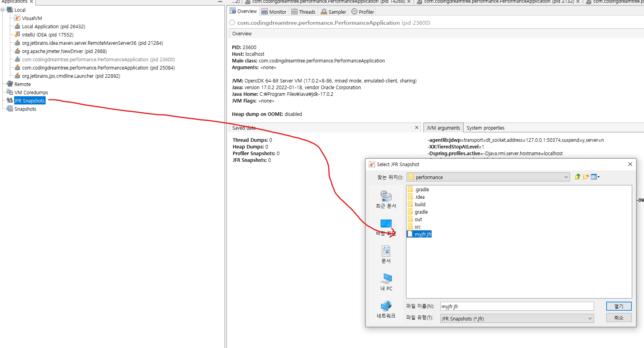
Task: Select the .idea folder
Action: click(x=416, y=197)
